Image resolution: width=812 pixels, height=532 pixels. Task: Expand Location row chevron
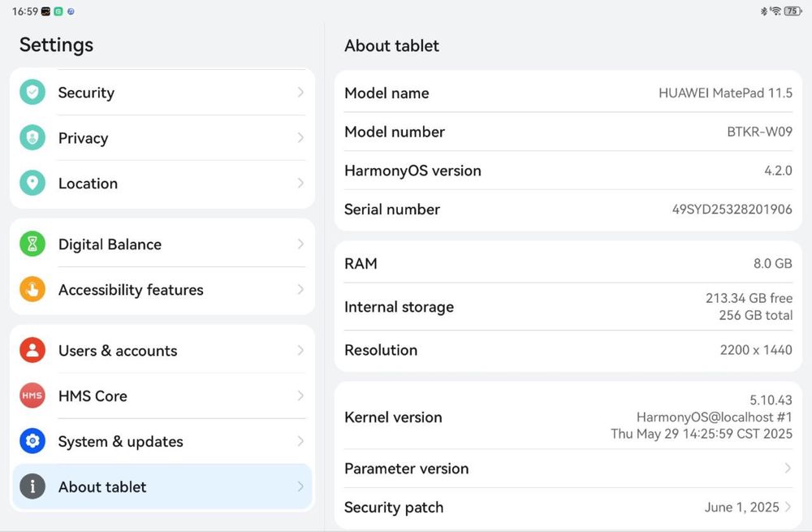[300, 183]
